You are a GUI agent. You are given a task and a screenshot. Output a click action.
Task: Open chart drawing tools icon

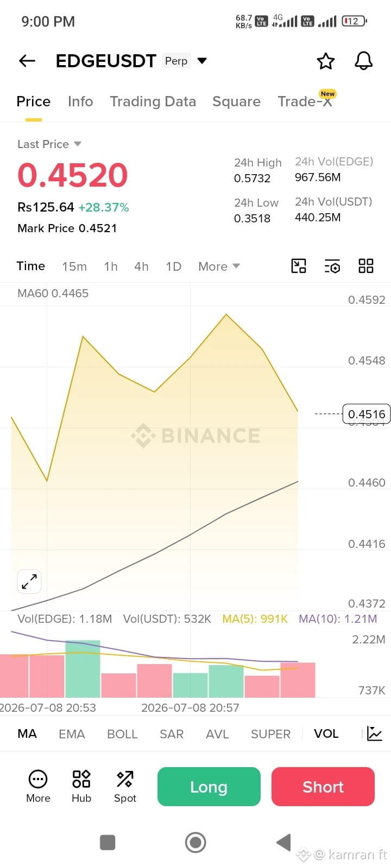(299, 266)
